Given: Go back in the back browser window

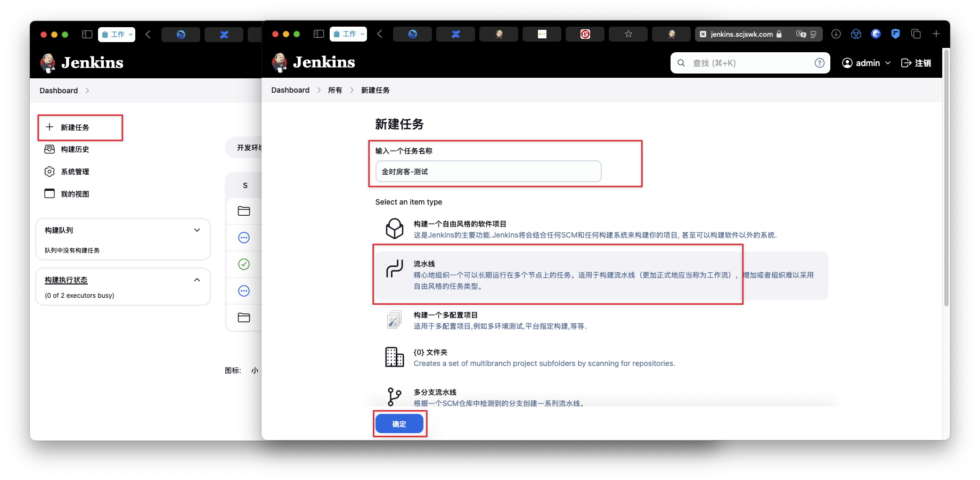Looking at the screenshot, I should (x=148, y=34).
